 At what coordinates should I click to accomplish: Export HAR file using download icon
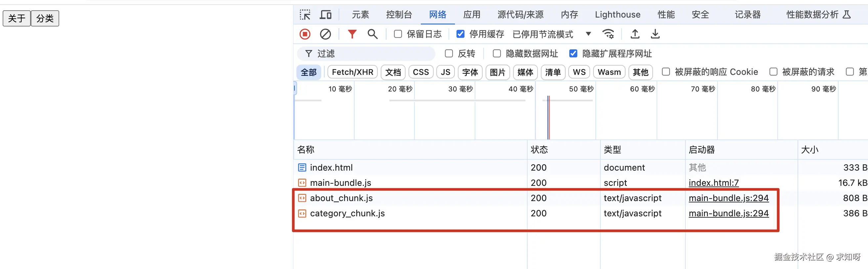pyautogui.click(x=655, y=34)
